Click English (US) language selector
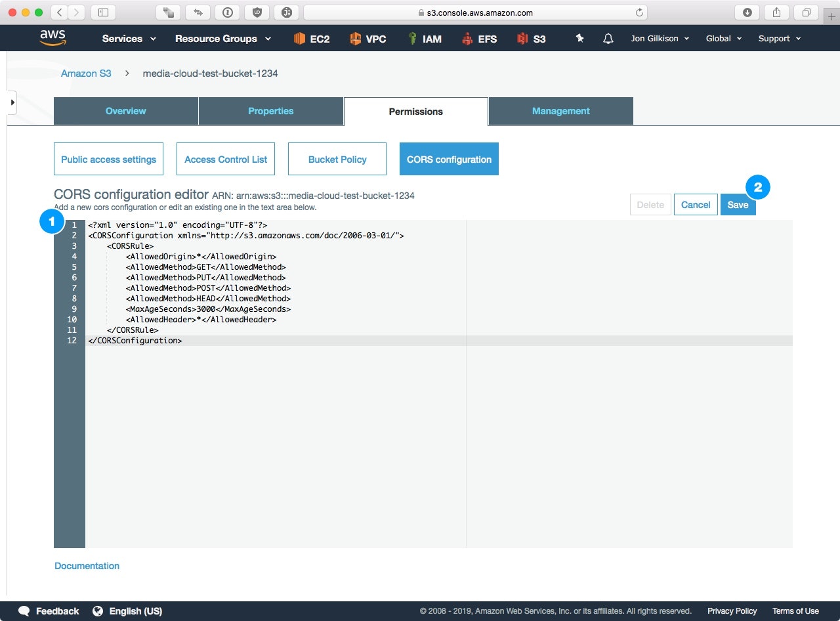This screenshot has width=840, height=621. point(136,611)
